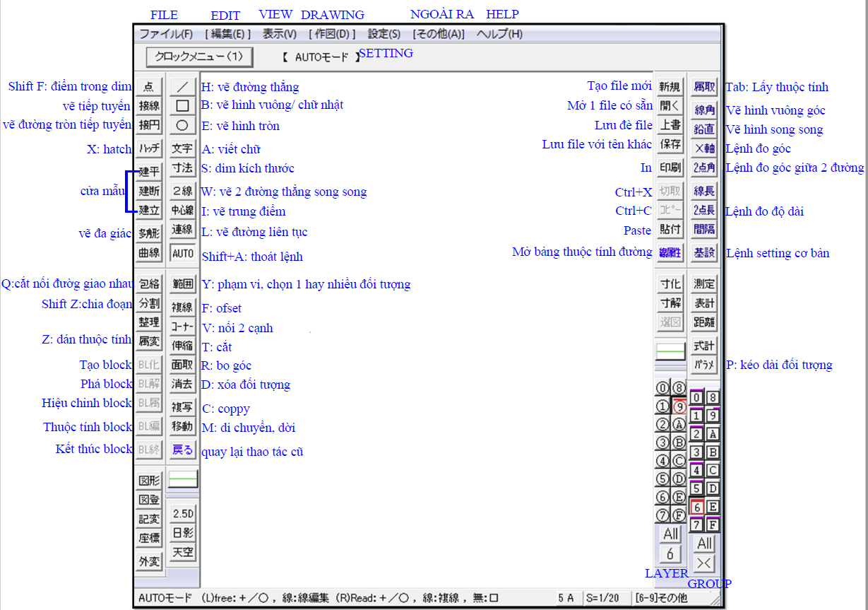Image resolution: width=868 pixels, height=610 pixels.
Task: Open the [編集(E)] edit menu
Action: 228,34
